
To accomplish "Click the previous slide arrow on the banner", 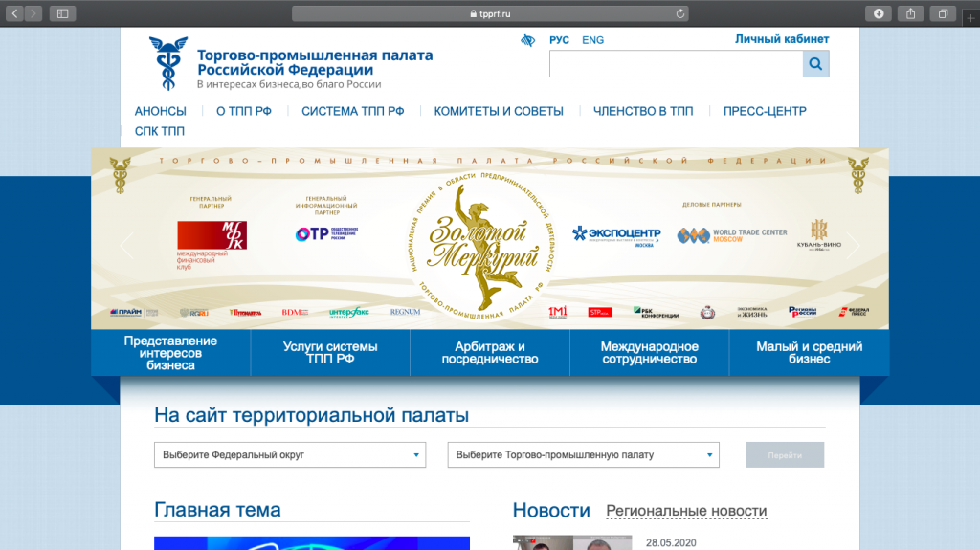I will [127, 246].
